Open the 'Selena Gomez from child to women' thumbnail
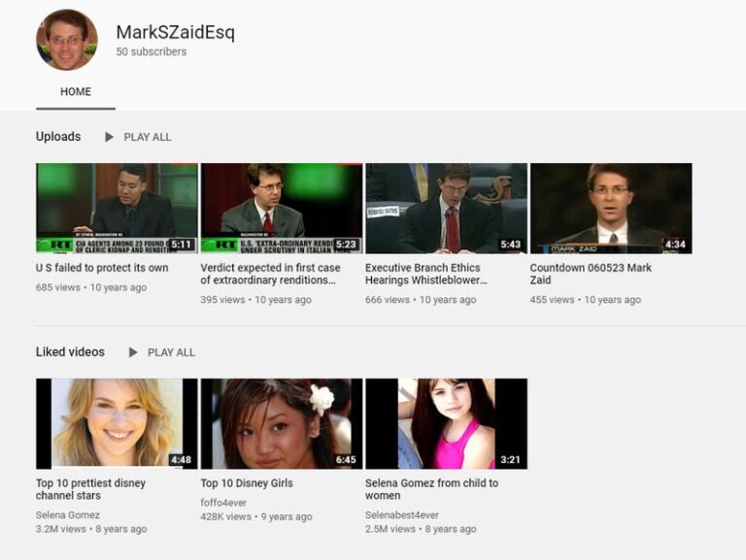Screen dimensions: 746x560 (446, 423)
